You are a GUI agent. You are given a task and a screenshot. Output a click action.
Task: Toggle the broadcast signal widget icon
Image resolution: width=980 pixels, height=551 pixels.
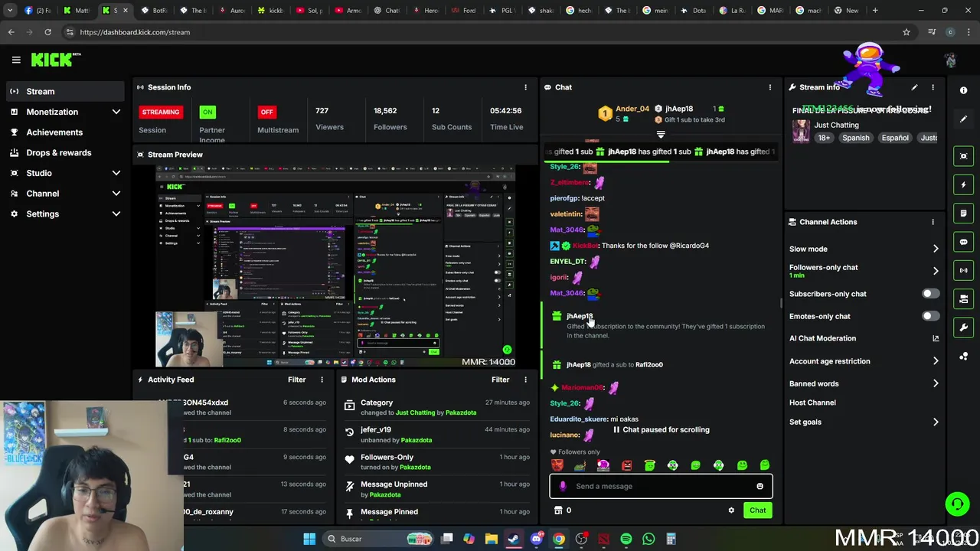click(963, 270)
